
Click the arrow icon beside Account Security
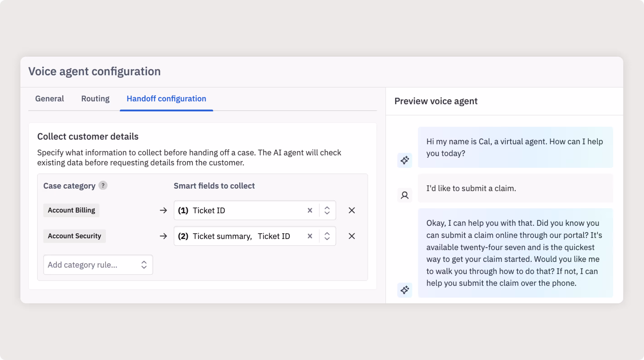tap(163, 236)
